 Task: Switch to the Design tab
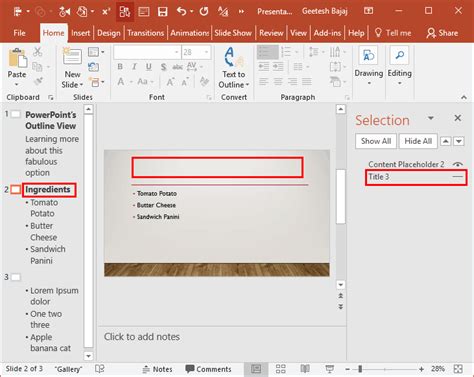[109, 33]
